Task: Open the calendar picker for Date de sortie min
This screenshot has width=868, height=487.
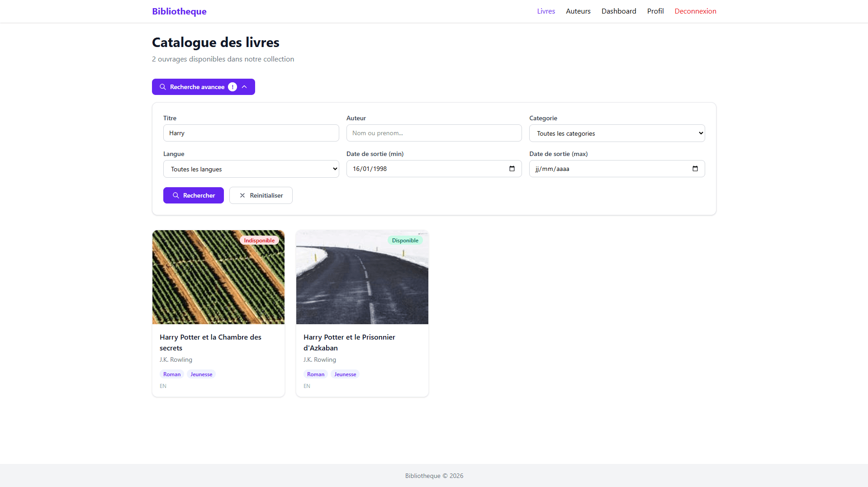Action: coord(512,169)
